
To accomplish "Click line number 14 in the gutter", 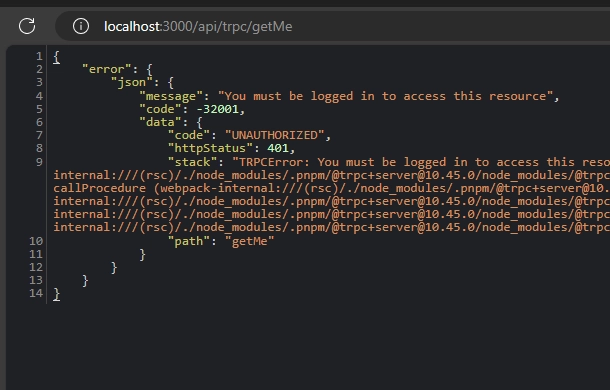I will click(36, 293).
